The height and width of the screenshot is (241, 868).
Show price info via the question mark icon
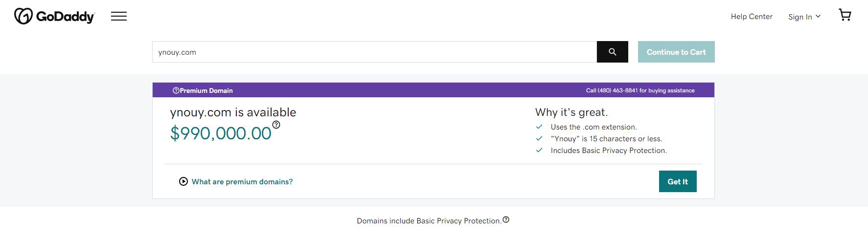pos(276,125)
